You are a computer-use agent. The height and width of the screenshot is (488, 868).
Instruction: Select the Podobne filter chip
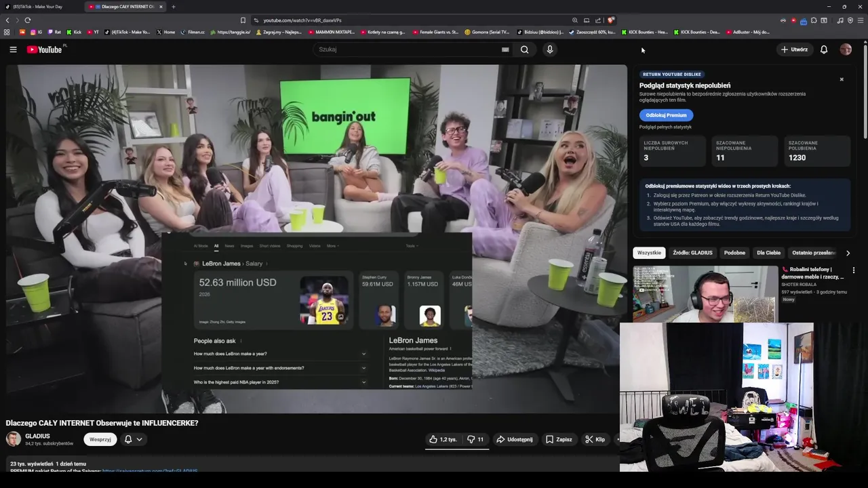click(x=734, y=253)
